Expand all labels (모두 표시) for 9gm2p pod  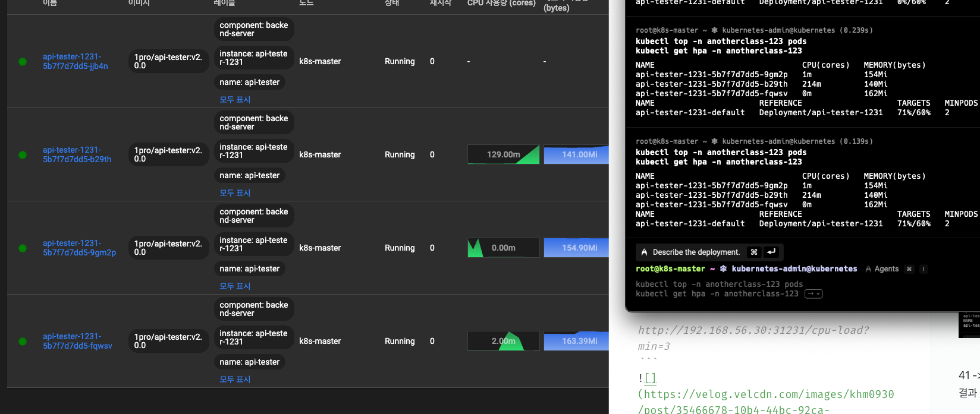click(235, 286)
